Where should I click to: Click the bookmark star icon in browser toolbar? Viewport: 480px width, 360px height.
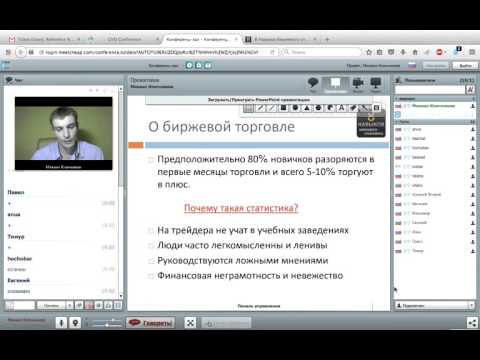(x=369, y=52)
